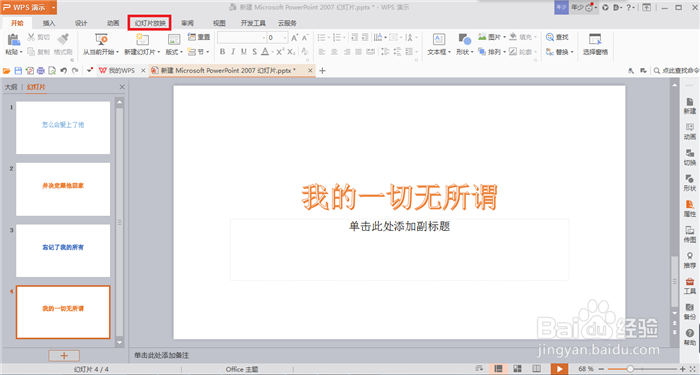Expand the Section (节) dropdown
Viewport: 700px width, 375px height.
click(x=208, y=52)
